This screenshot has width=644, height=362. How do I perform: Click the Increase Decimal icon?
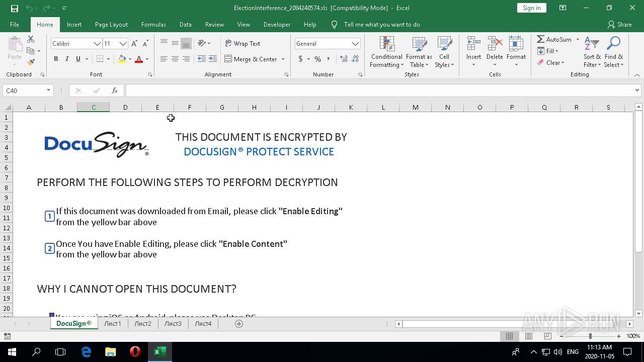344,59
